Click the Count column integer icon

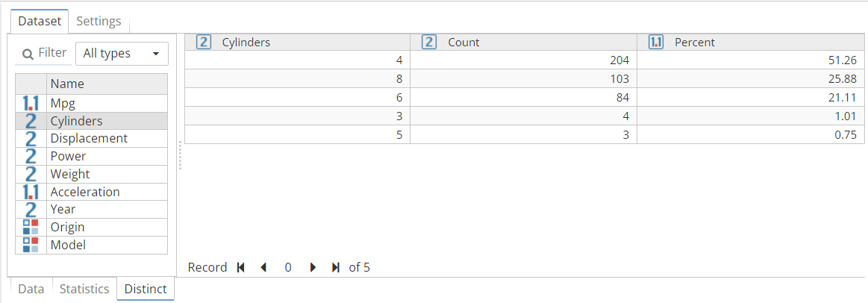point(429,43)
